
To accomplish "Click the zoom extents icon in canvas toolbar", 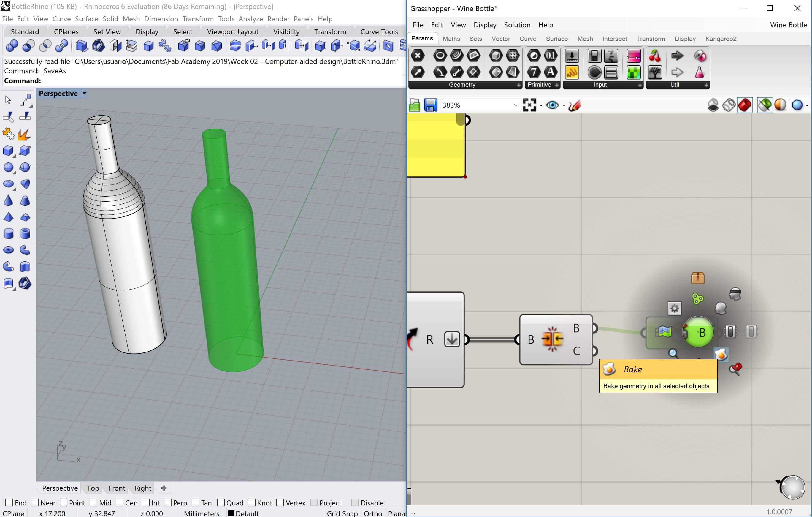I will (x=529, y=105).
